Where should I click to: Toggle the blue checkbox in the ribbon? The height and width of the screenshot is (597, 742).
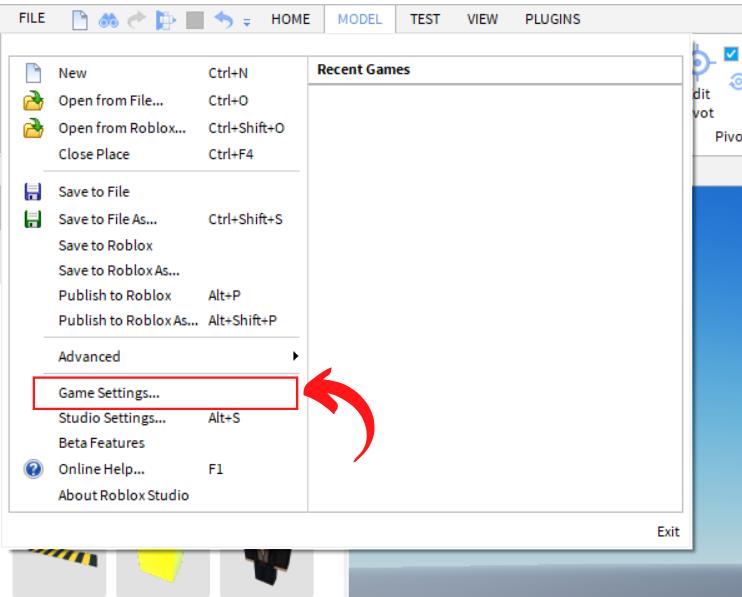coord(731,54)
